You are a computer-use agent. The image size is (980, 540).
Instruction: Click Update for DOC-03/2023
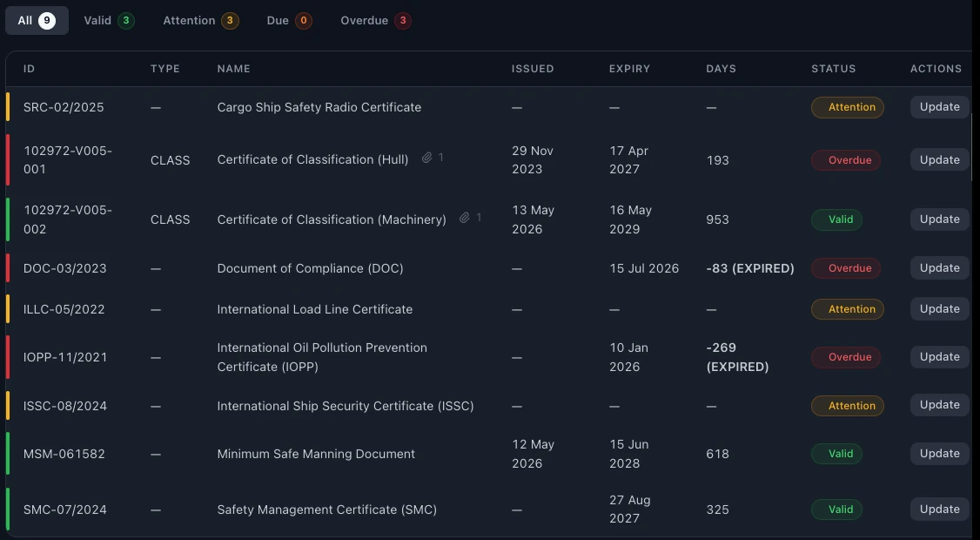pyautogui.click(x=939, y=267)
